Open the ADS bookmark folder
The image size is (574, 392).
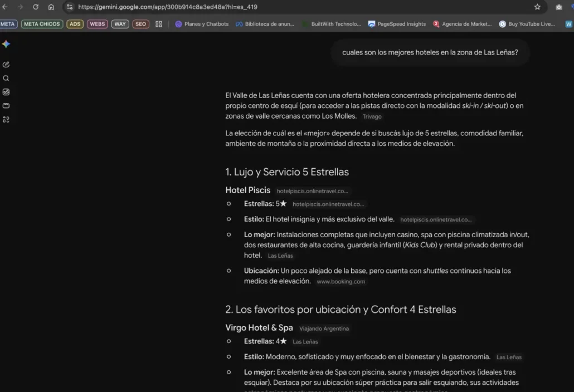coord(75,24)
